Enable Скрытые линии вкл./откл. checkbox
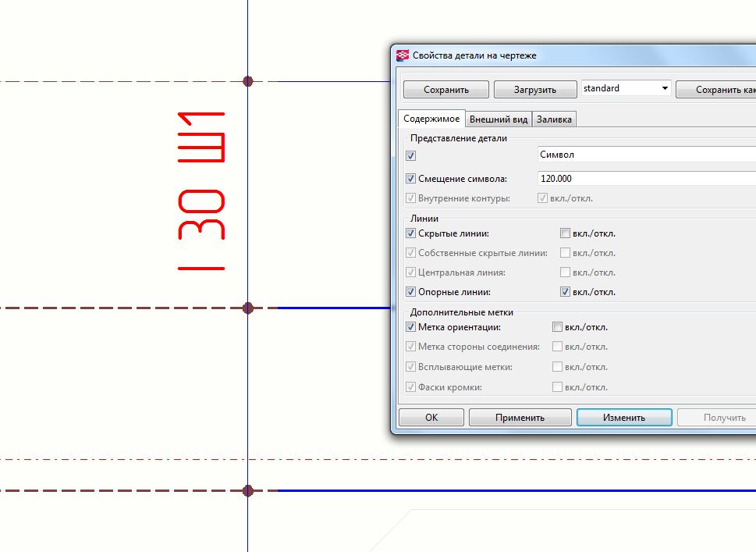This screenshot has width=756, height=552. [x=565, y=233]
